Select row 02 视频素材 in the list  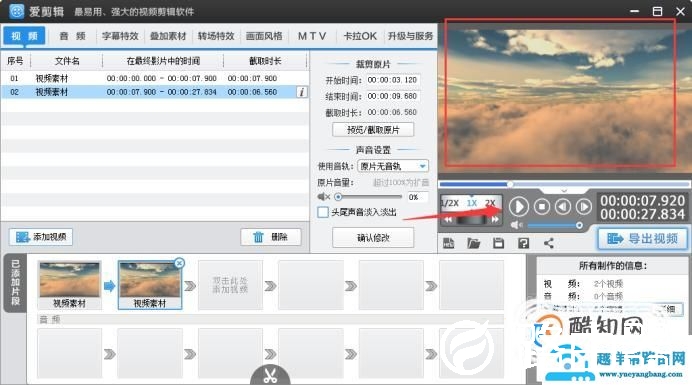154,92
